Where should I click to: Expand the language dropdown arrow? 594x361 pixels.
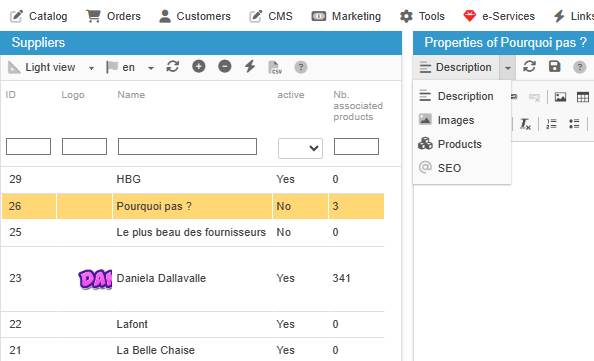[151, 68]
